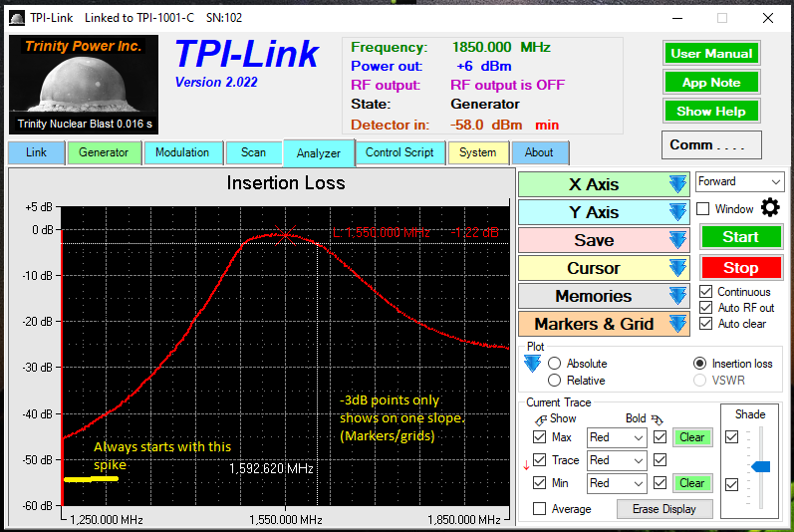This screenshot has width=794, height=532.
Task: Select the Absolute plot option
Action: pyautogui.click(x=555, y=364)
